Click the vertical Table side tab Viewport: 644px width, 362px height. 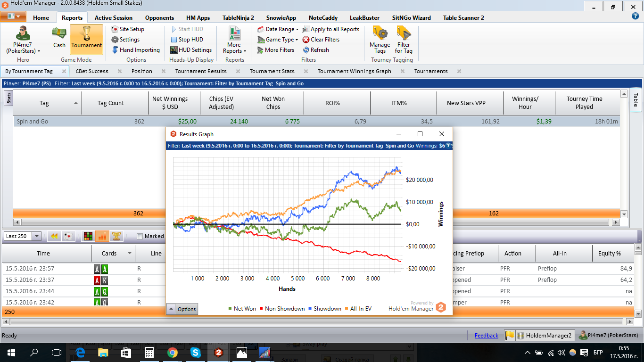tap(635, 100)
